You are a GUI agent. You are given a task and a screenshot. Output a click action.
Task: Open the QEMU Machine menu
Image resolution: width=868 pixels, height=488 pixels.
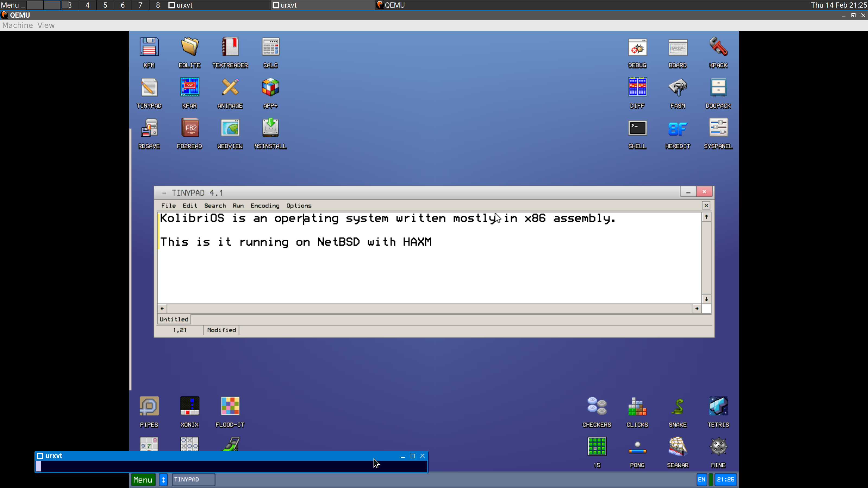18,25
